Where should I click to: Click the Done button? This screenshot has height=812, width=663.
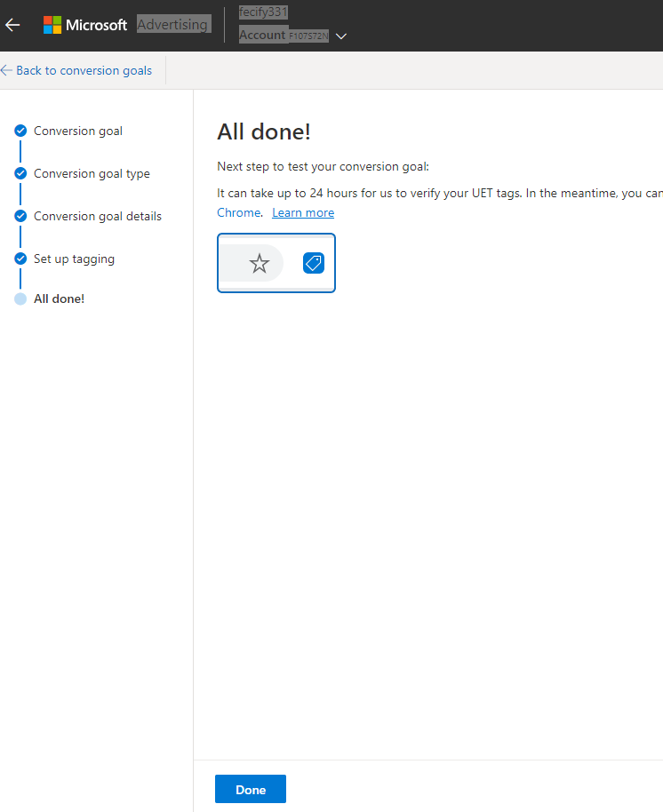(x=251, y=789)
